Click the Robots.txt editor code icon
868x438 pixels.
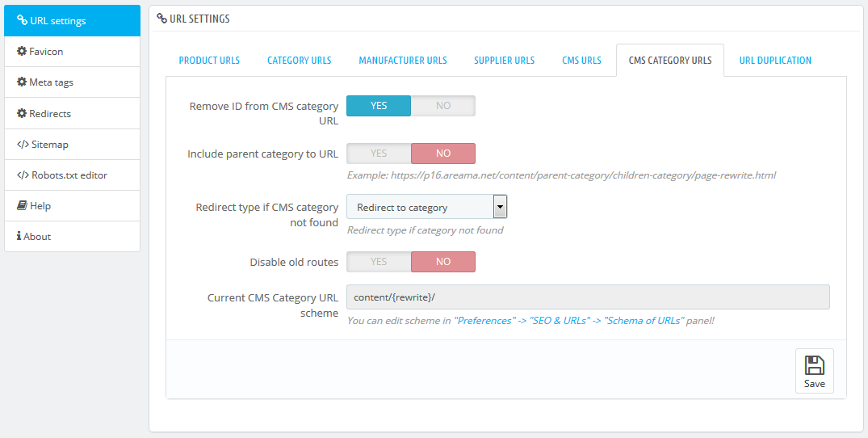(x=23, y=175)
